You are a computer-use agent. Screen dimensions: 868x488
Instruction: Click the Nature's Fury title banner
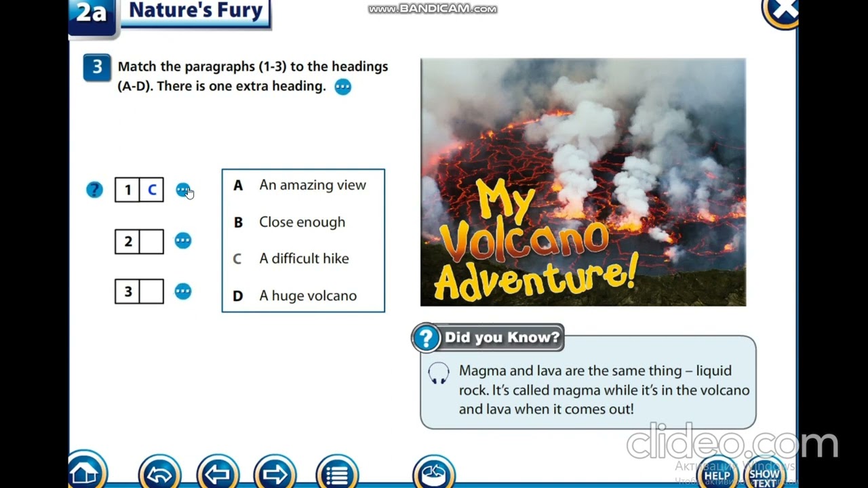pyautogui.click(x=195, y=12)
